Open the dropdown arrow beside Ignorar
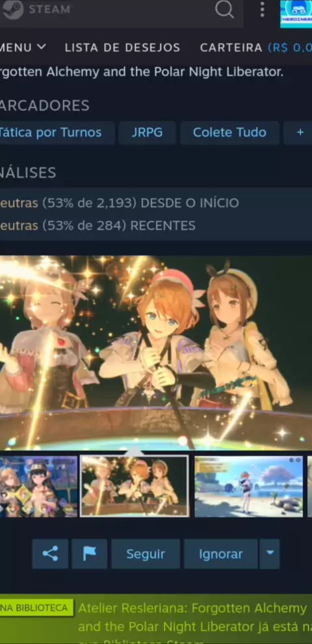The image size is (312, 644). pos(270,554)
